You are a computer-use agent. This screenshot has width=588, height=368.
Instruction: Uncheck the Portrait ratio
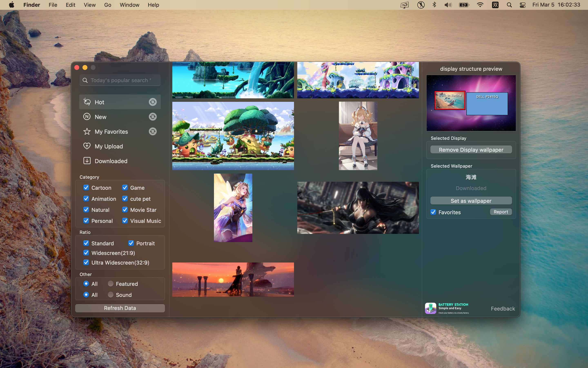point(131,243)
